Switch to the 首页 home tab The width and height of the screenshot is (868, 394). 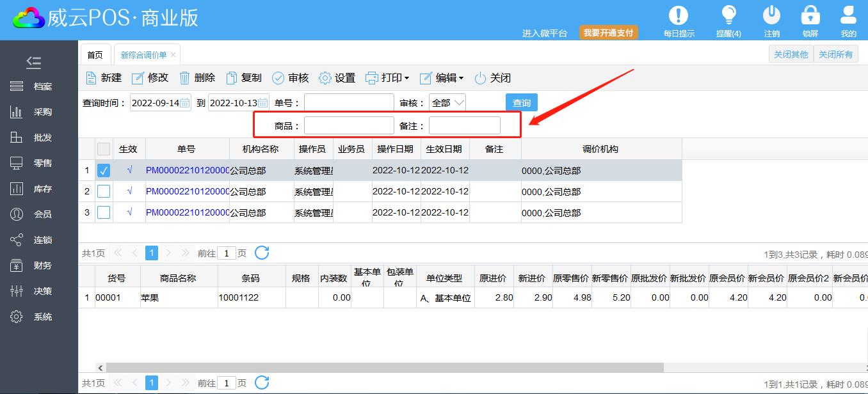95,55
